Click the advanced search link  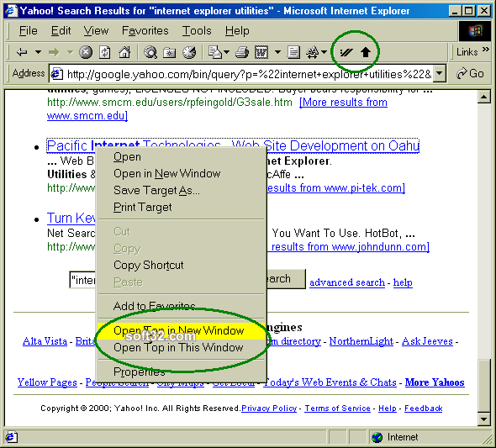tap(347, 282)
